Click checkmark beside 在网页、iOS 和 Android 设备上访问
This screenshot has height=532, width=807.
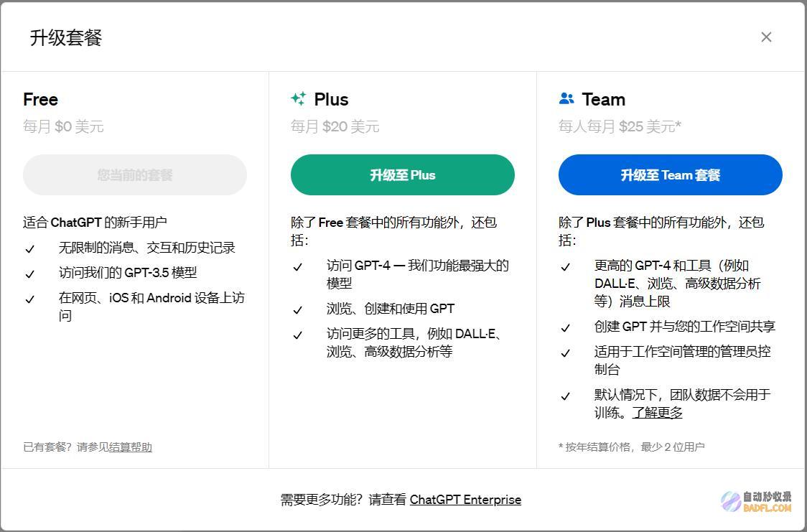30,299
